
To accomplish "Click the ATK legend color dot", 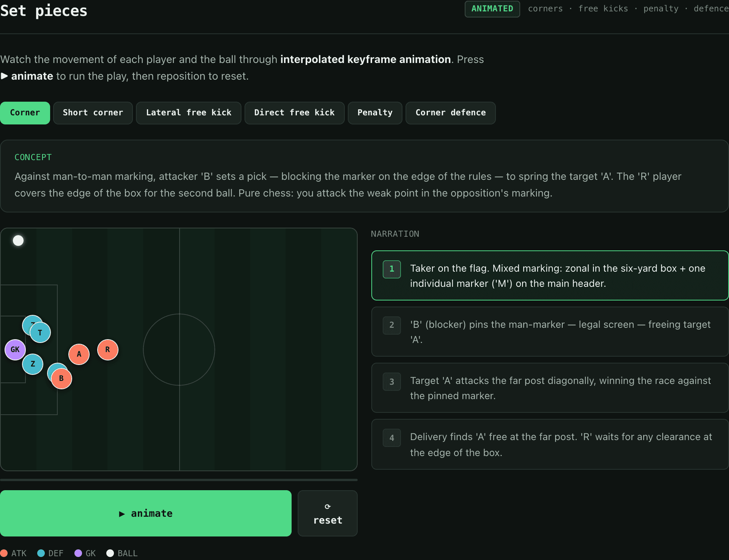I will click(4, 553).
